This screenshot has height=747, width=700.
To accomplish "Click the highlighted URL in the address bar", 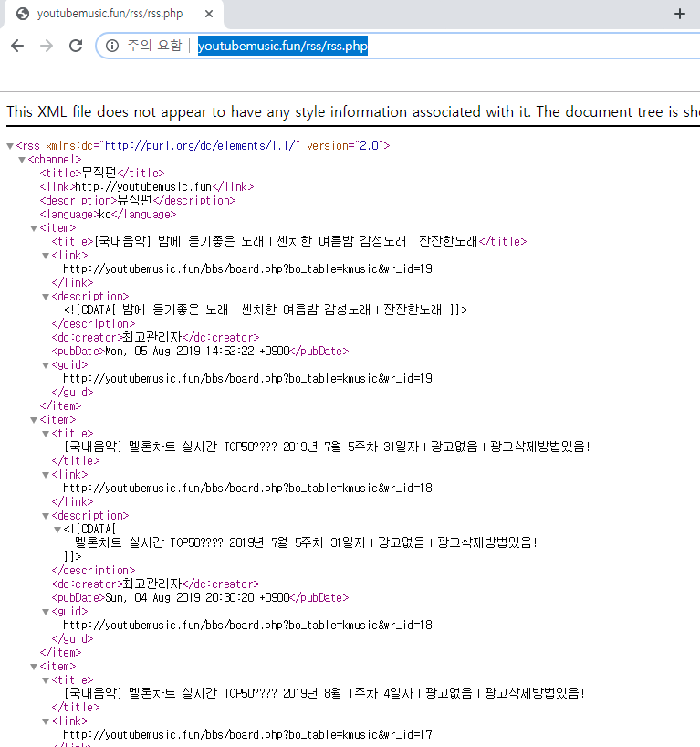I will [282, 46].
